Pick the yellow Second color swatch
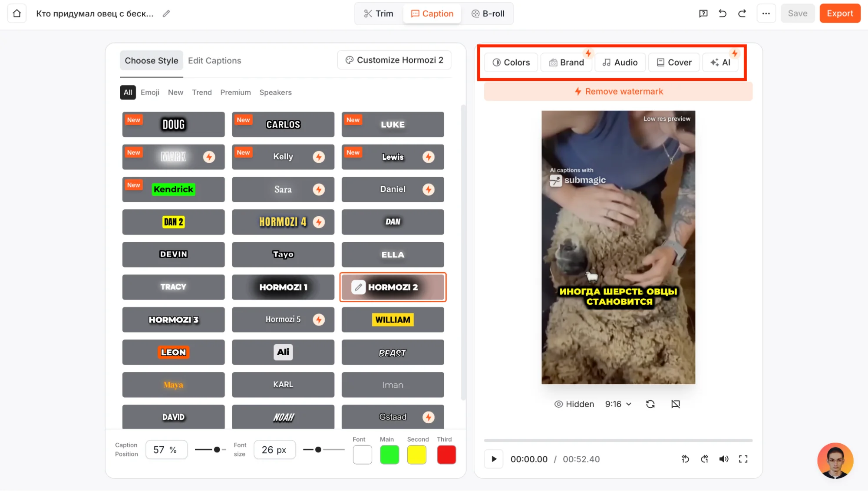This screenshot has height=491, width=868. [x=417, y=455]
